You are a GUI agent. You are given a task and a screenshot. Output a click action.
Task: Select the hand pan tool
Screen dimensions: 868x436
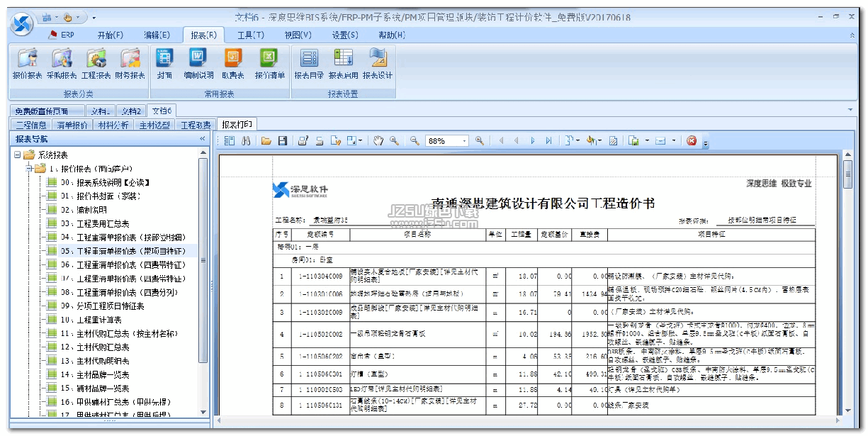tap(378, 141)
